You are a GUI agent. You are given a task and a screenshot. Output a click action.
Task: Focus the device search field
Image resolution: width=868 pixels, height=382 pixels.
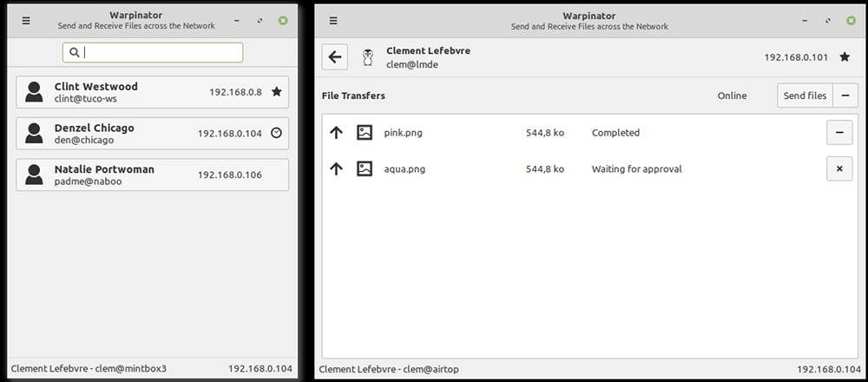coord(153,53)
